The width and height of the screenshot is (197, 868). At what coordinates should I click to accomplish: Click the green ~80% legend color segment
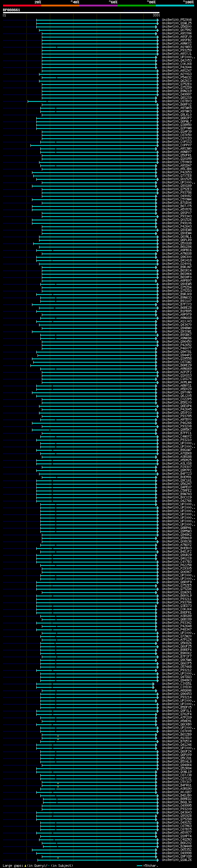pos(136,6)
